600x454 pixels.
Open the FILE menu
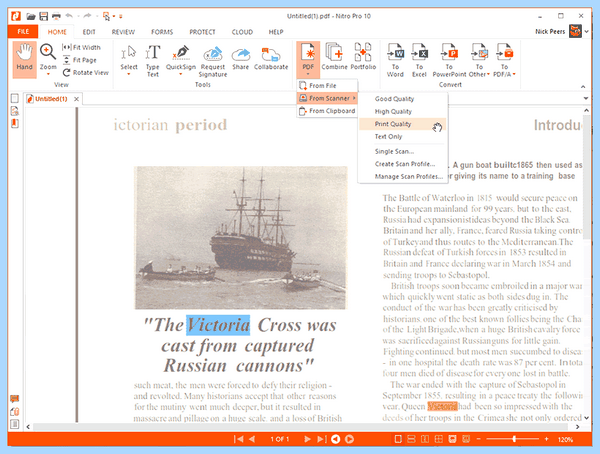(x=23, y=31)
